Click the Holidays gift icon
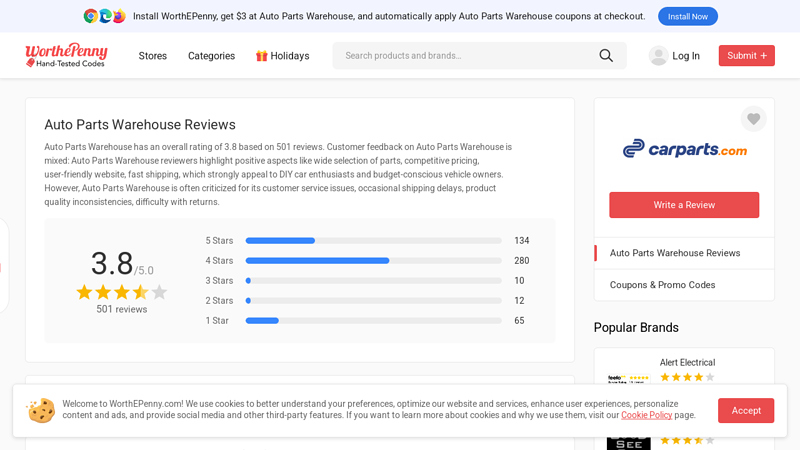This screenshot has height=450, width=800. tap(261, 56)
